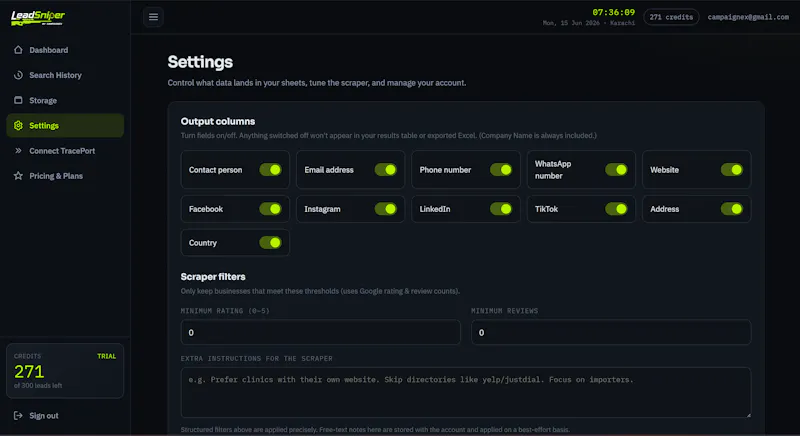
Task: Disable the Address column toggle
Action: click(732, 209)
